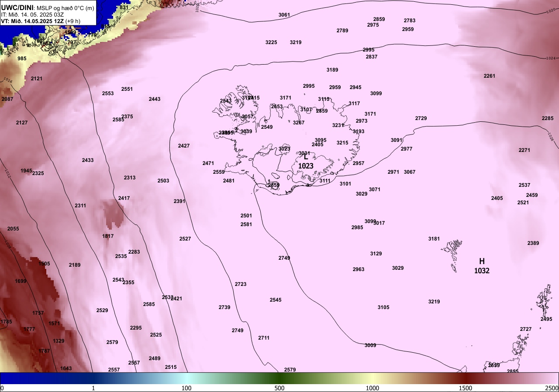
Task: Click the map value 2527
Action: pos(185,239)
